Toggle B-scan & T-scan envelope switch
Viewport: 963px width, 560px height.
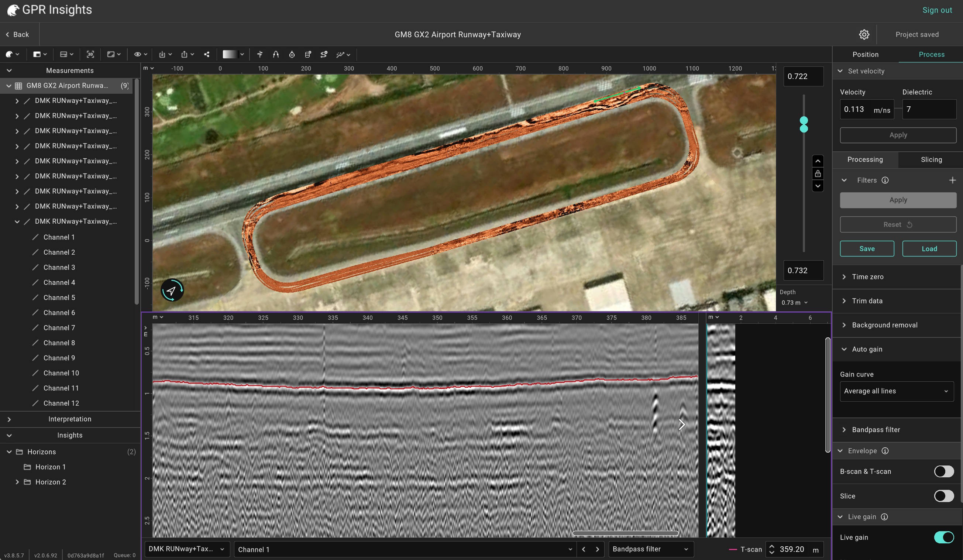click(944, 471)
